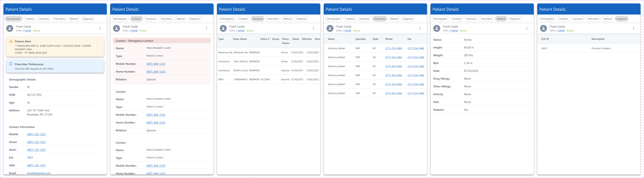This screenshot has width=644, height=178.
Task: Click the highlighted Insurance tab above the Payer Name table
Action: pyautogui.click(x=257, y=19)
